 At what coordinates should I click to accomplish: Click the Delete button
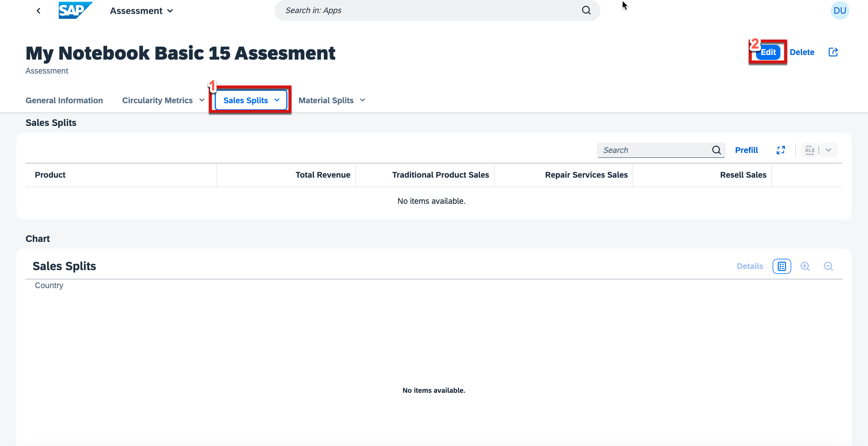click(802, 52)
